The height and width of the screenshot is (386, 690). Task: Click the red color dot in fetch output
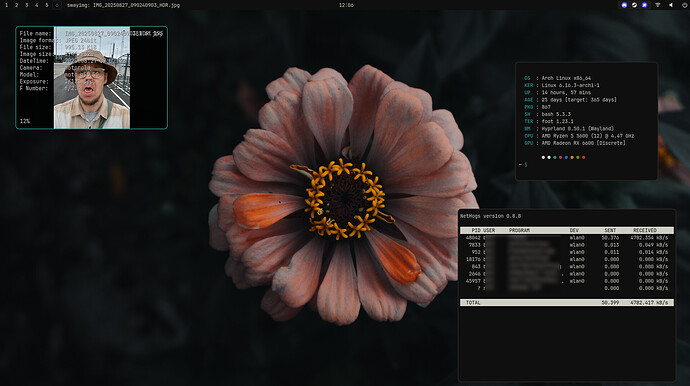584,158
